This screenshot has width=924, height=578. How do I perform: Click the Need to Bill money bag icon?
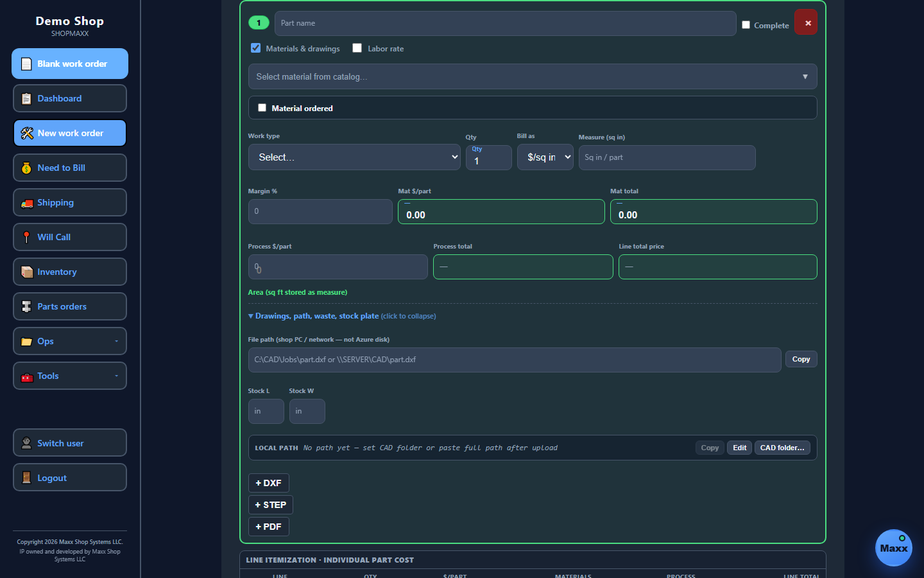26,168
